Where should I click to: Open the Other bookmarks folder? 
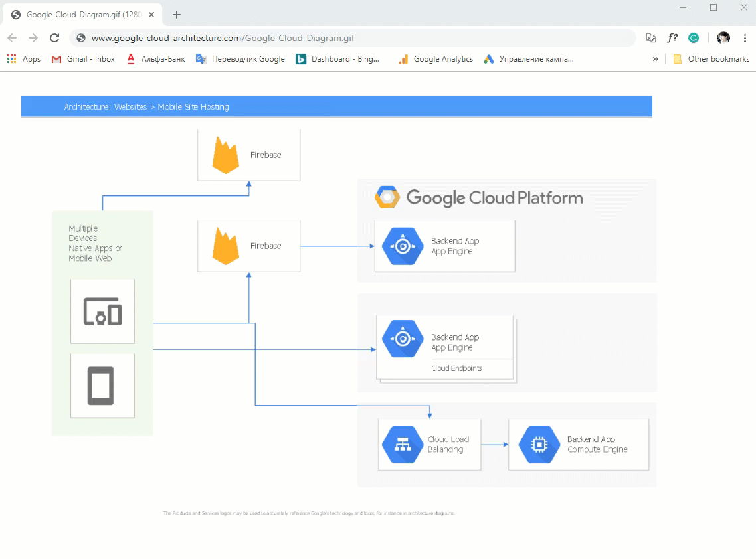pyautogui.click(x=711, y=59)
